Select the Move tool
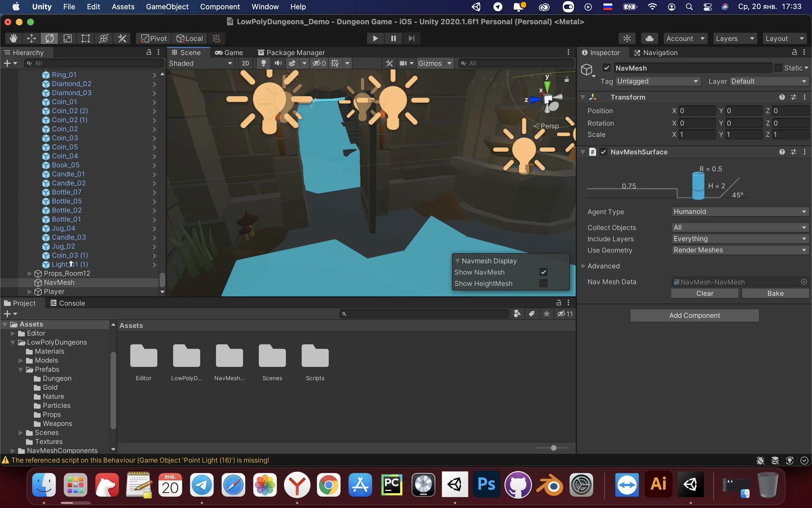This screenshot has height=508, width=812. click(32, 38)
